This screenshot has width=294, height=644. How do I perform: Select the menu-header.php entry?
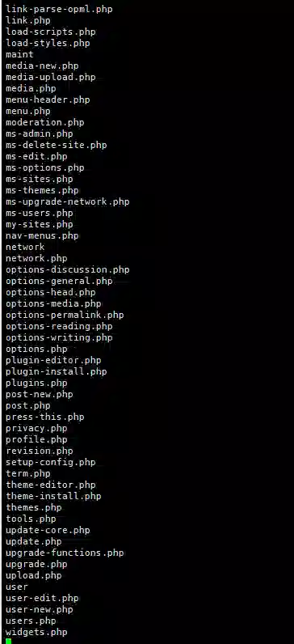[48, 100]
